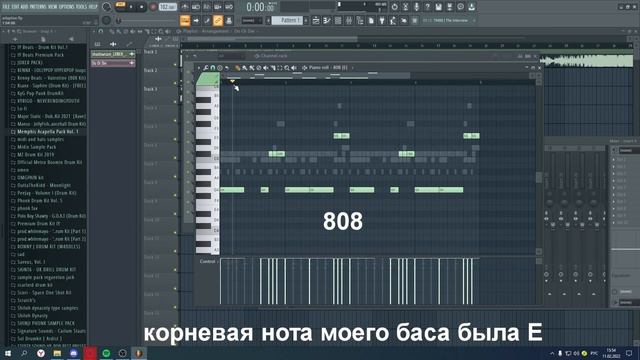Image resolution: width=640 pixels, height=360 pixels.
Task: Select the zoom tool in piano roll
Action: tap(287, 68)
